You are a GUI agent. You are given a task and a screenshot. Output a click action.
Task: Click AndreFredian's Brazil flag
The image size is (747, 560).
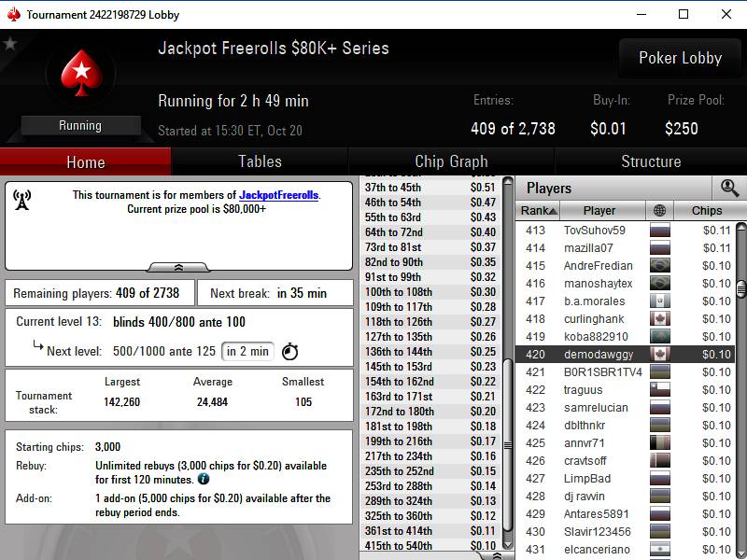[x=660, y=265]
